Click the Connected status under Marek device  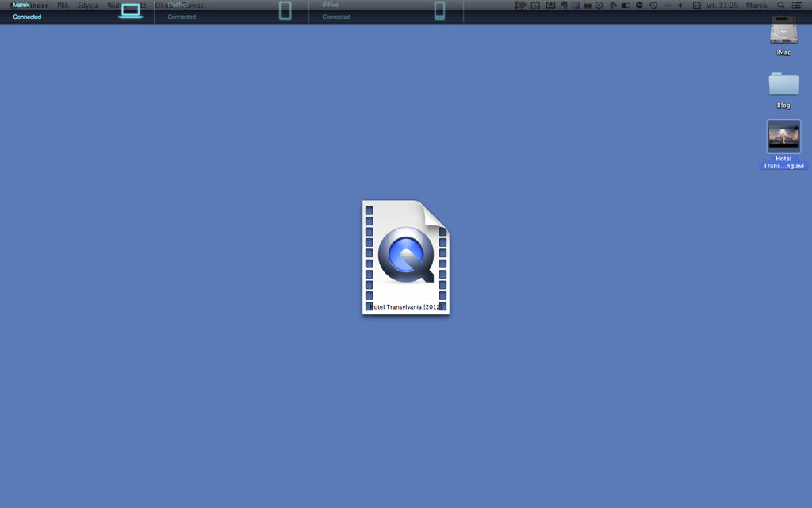pos(27,17)
